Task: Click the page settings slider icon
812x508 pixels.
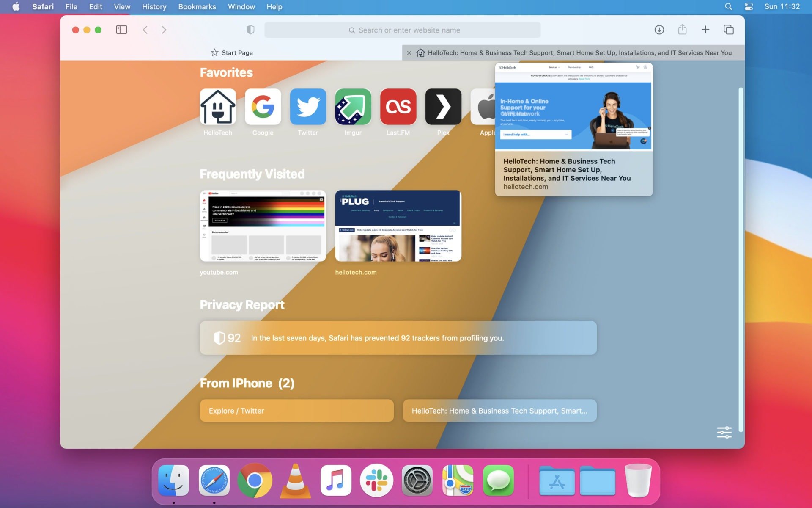Action: click(x=724, y=433)
